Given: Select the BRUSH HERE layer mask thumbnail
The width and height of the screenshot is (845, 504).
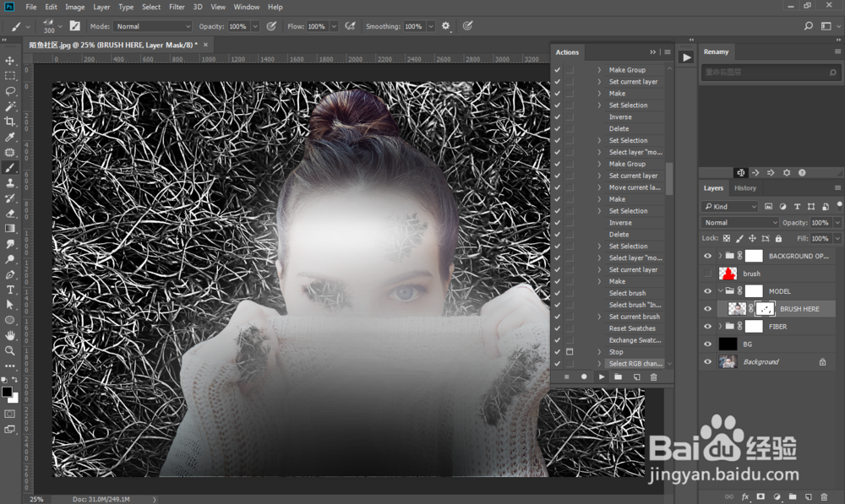Looking at the screenshot, I should (766, 308).
